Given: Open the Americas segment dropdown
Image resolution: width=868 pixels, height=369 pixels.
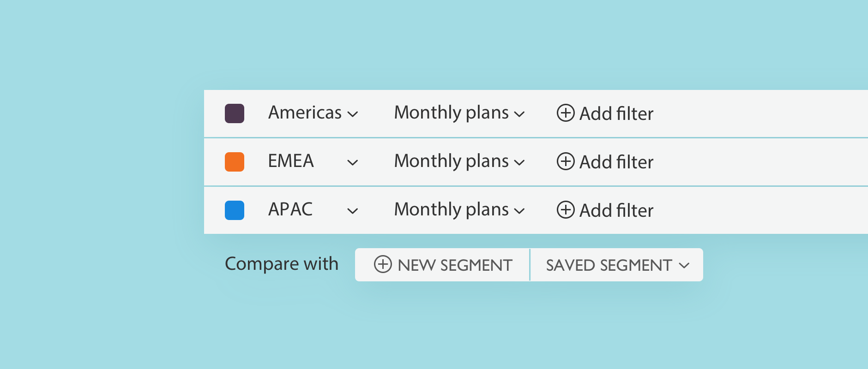Looking at the screenshot, I should (354, 114).
